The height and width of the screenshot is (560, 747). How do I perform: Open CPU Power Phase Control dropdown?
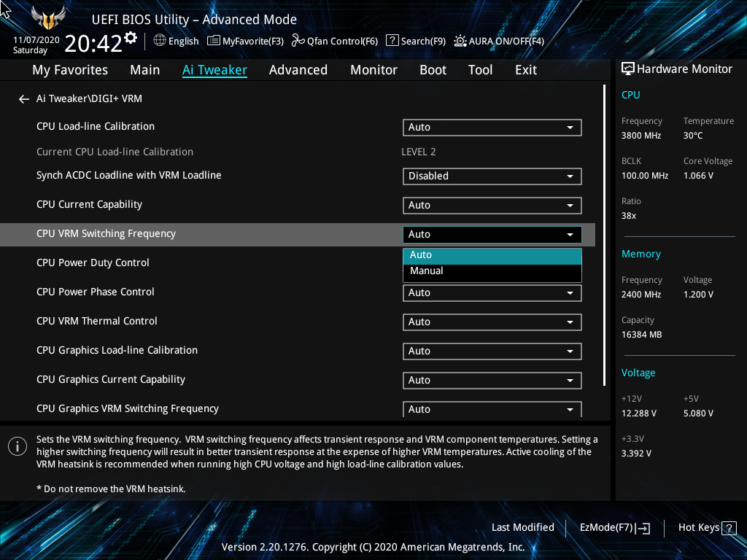492,293
